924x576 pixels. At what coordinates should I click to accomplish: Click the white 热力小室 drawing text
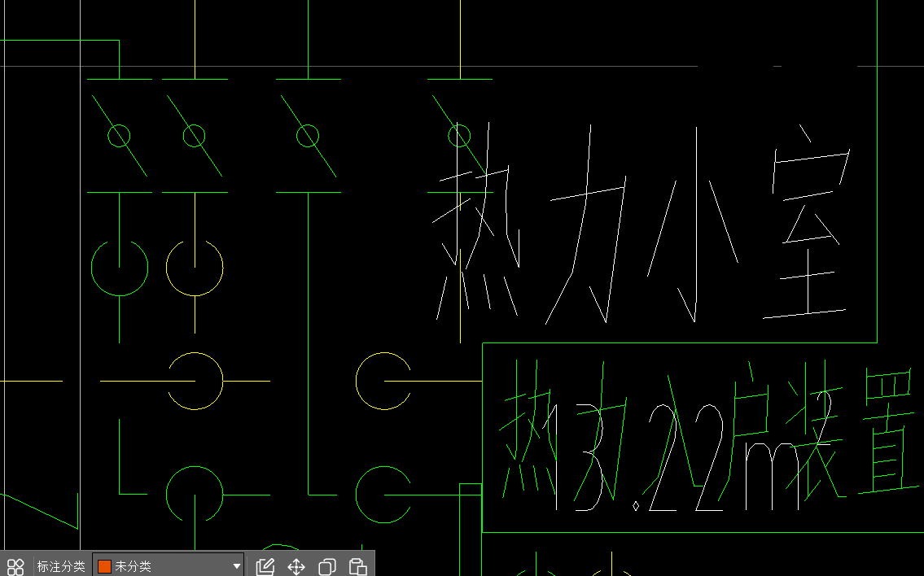pyautogui.click(x=642, y=224)
